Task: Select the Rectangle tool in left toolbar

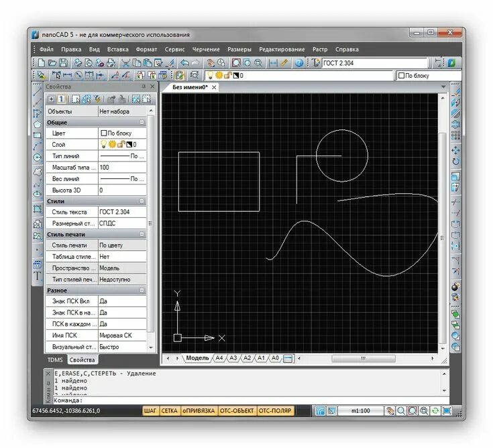Action: pos(37,135)
